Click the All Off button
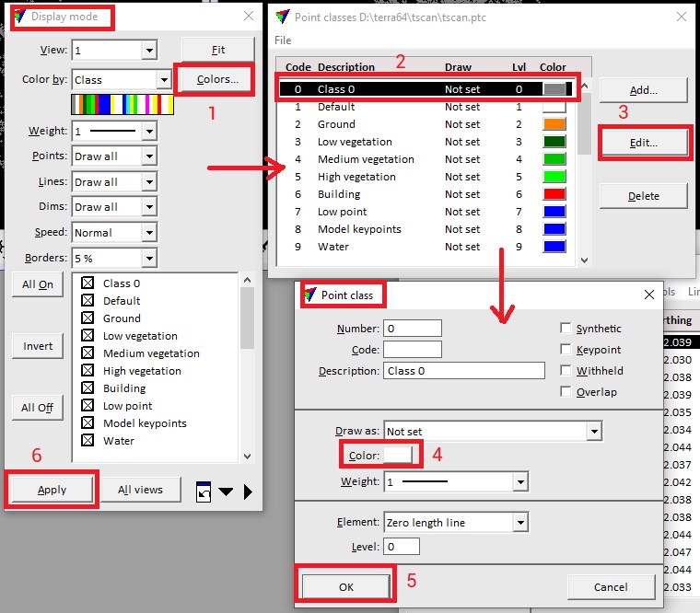Viewport: 700px width, 613px height. click(x=38, y=408)
